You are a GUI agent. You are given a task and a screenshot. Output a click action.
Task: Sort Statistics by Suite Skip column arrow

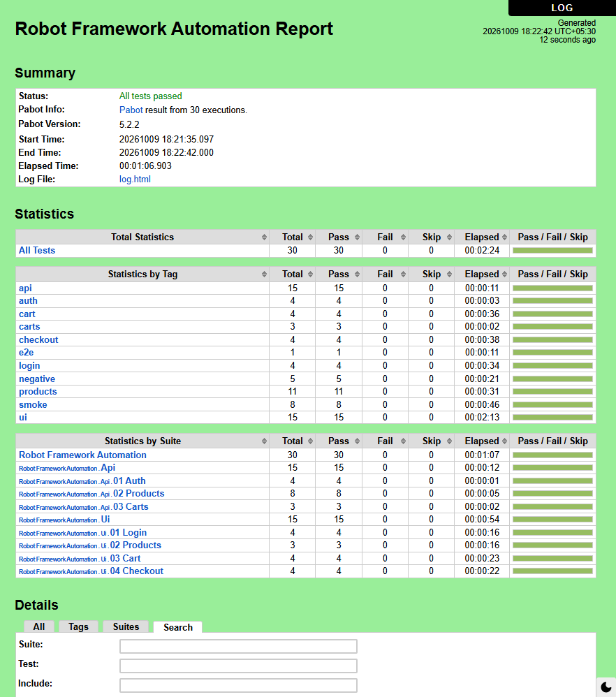(x=449, y=441)
